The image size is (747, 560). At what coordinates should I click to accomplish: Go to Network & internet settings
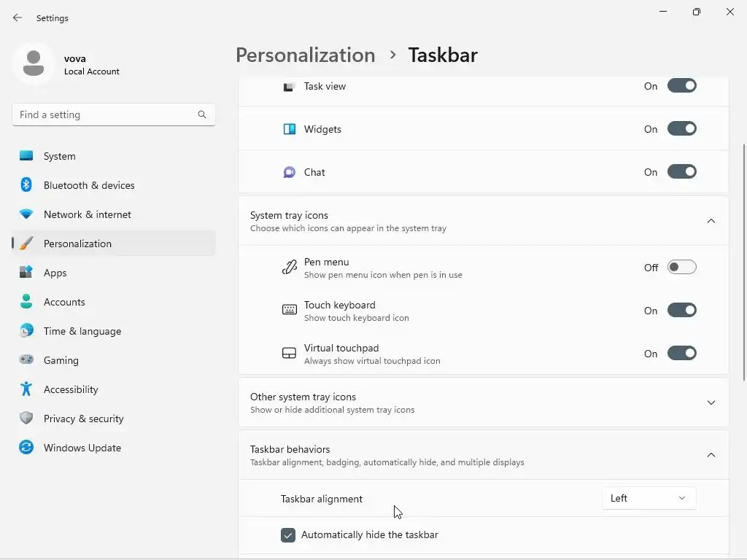point(88,214)
